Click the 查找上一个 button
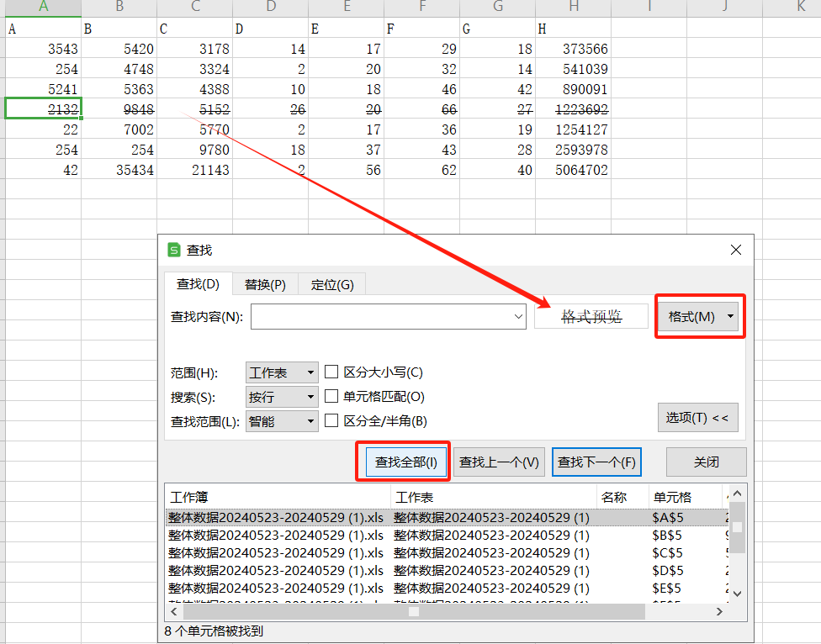The height and width of the screenshot is (644, 821). tap(500, 462)
